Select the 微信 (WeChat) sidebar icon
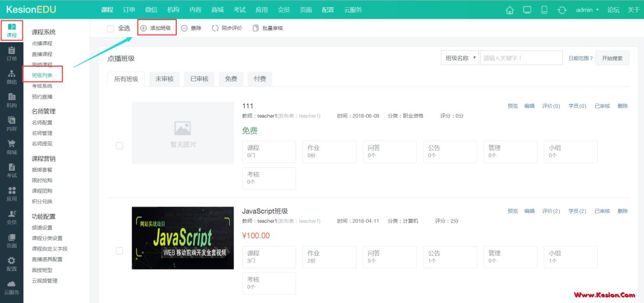 point(12,77)
